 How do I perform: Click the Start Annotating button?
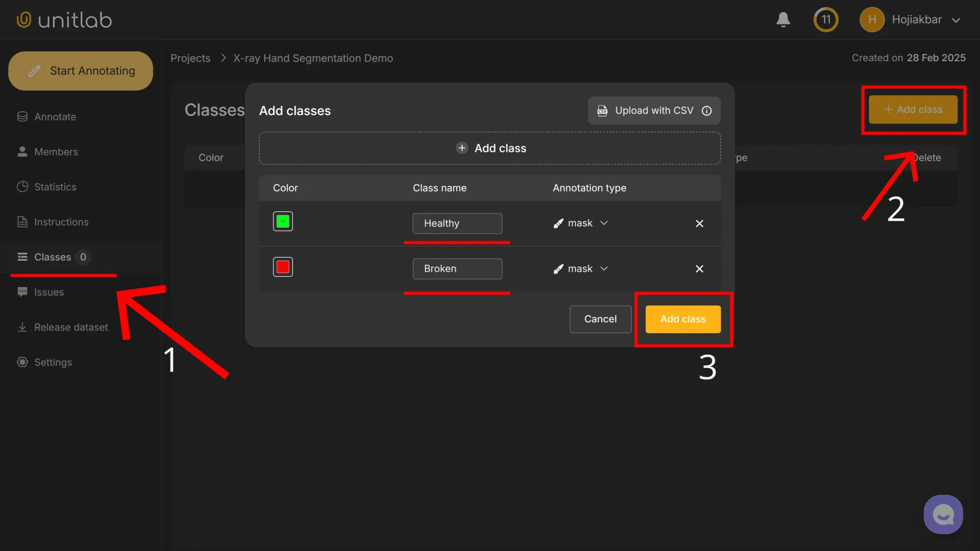tap(80, 71)
